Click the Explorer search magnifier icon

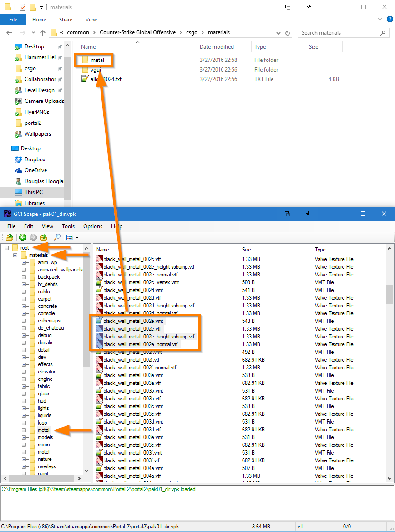tap(383, 33)
